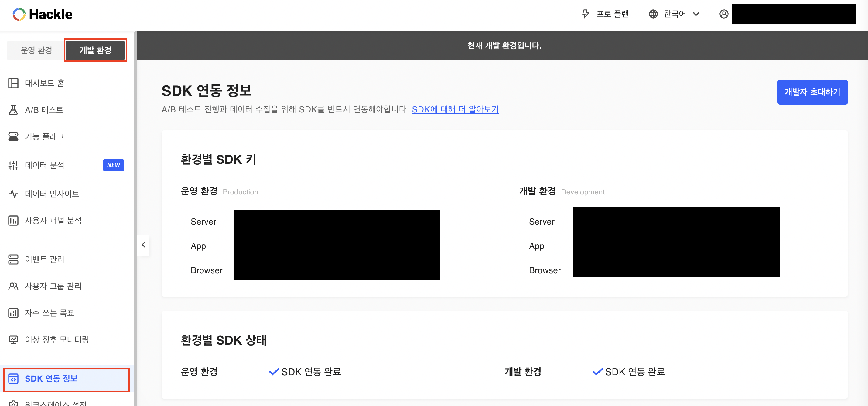Viewport: 868px width, 406px height.
Task: Select the 개발 환경 environment toggle
Action: 95,50
